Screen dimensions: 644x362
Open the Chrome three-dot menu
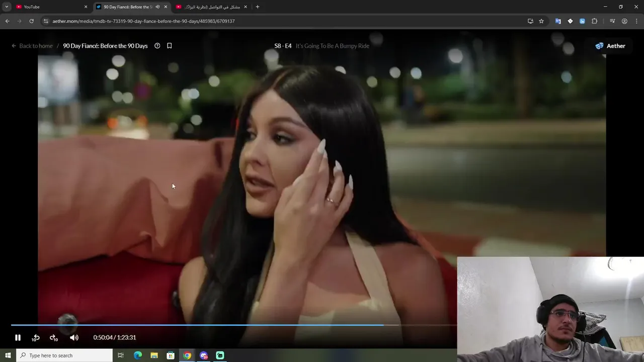click(x=636, y=21)
